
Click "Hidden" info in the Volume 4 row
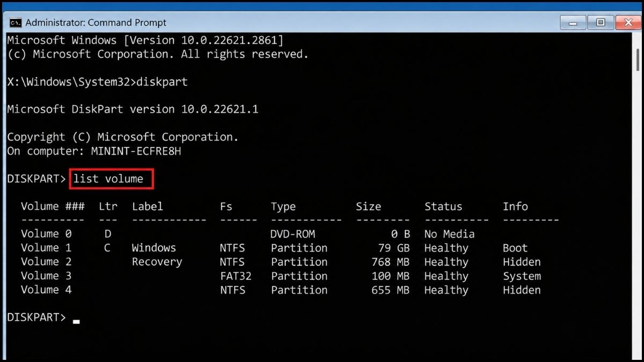(522, 290)
